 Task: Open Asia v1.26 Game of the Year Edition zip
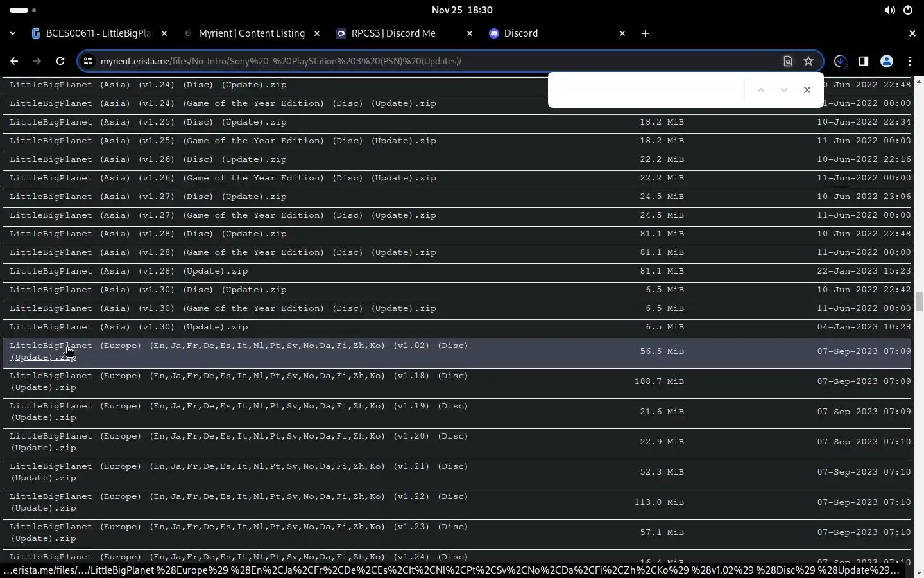223,178
